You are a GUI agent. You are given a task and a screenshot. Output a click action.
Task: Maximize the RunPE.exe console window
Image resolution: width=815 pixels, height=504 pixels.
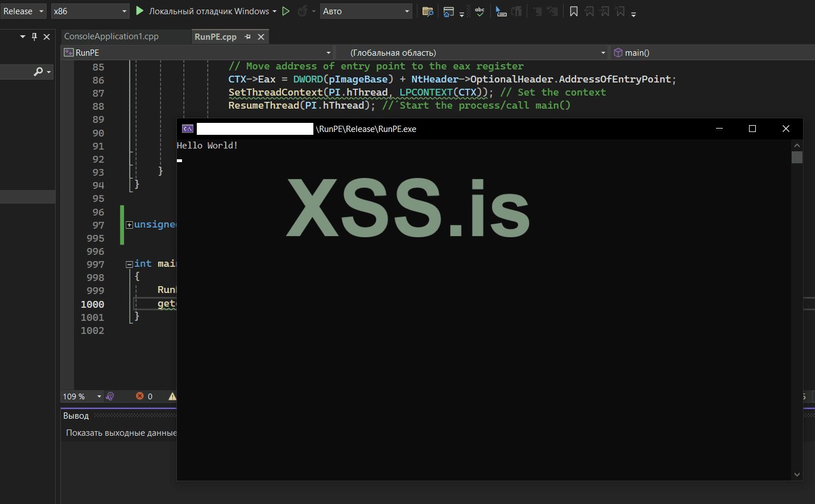[x=752, y=129]
